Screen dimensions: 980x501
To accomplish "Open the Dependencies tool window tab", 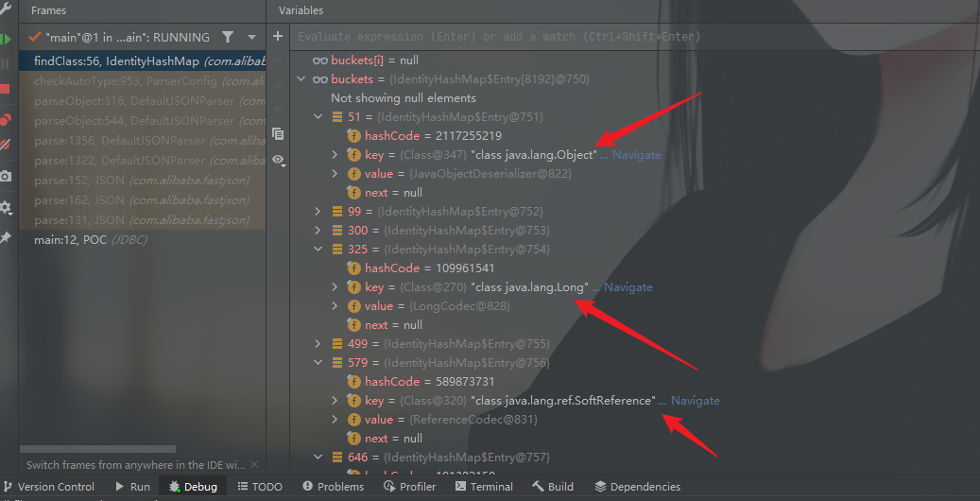I will tap(638, 487).
